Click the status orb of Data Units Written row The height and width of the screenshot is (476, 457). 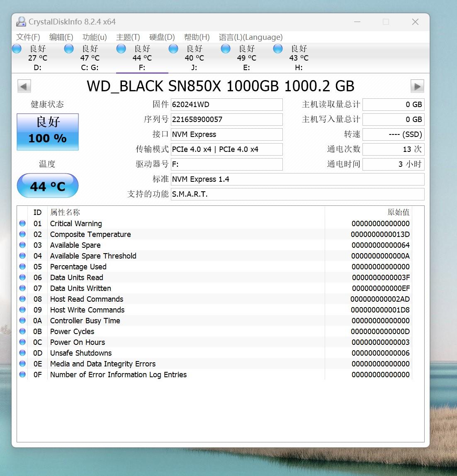22,288
